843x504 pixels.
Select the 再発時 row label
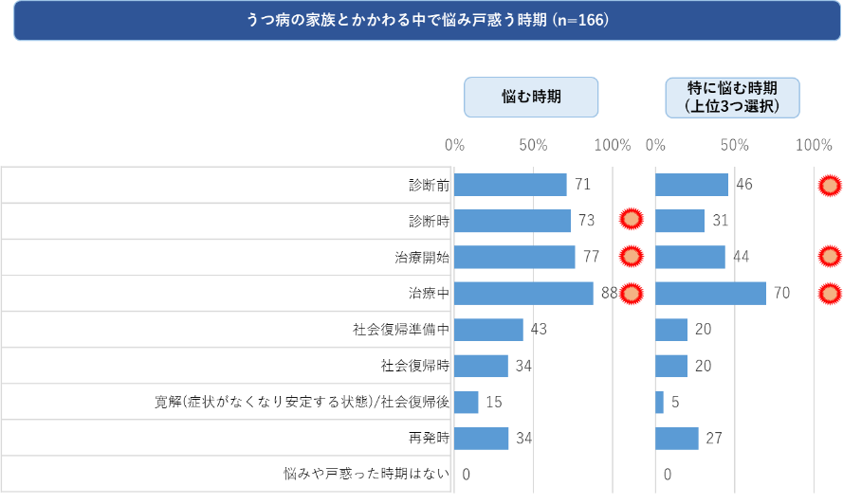429,439
